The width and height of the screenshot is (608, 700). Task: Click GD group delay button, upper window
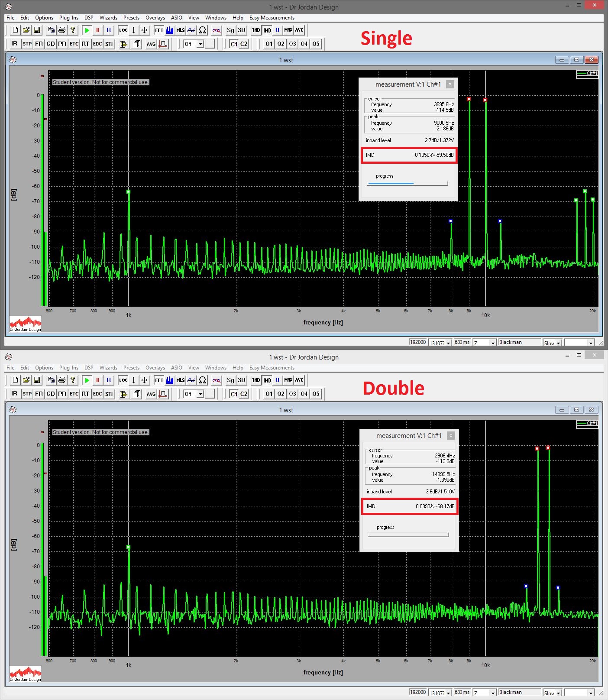(x=50, y=44)
